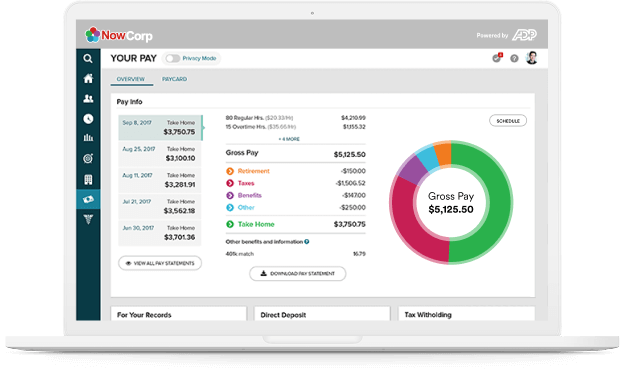This screenshot has height=370, width=620.
Task: Click the NowCorp logo
Action: [119, 35]
